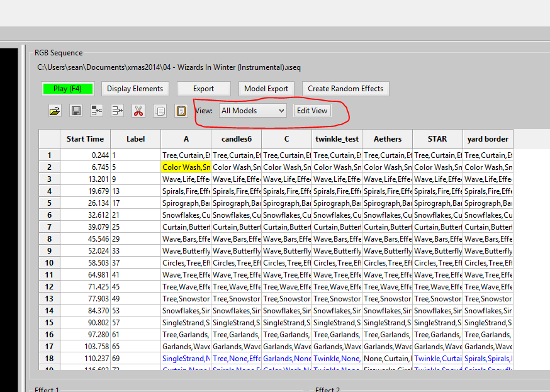This screenshot has width=550, height=392.
Task: Click SingleStrand cell under C in row 15
Action: tap(286, 323)
